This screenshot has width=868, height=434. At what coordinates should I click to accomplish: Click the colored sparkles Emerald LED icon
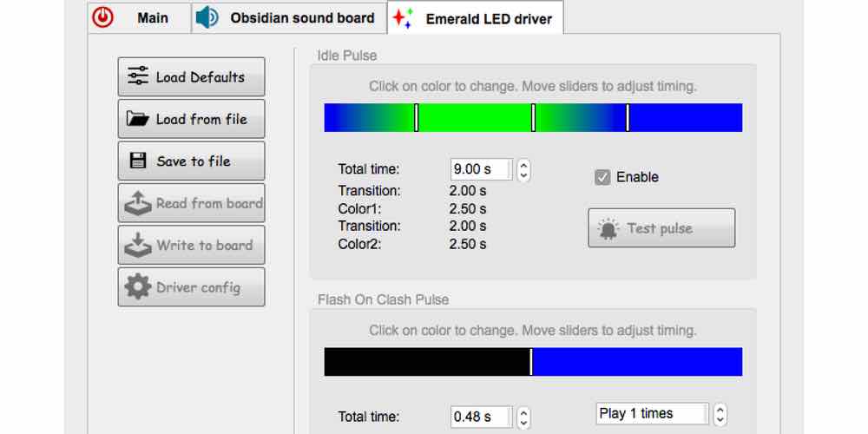pyautogui.click(x=402, y=18)
